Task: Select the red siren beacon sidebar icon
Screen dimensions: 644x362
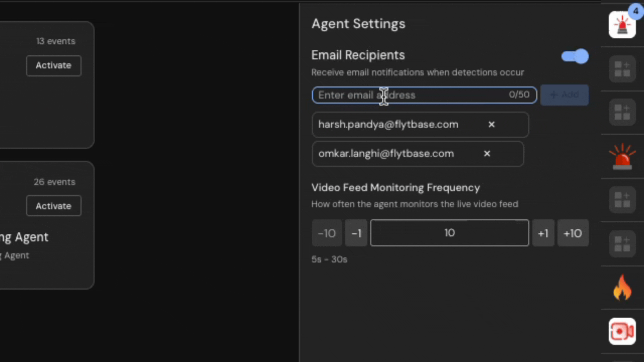Action: 622,156
